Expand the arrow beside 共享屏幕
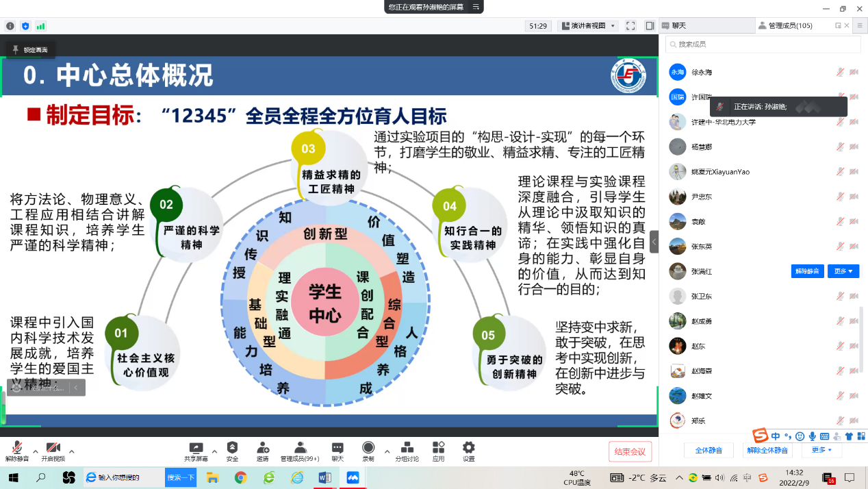 click(x=214, y=452)
